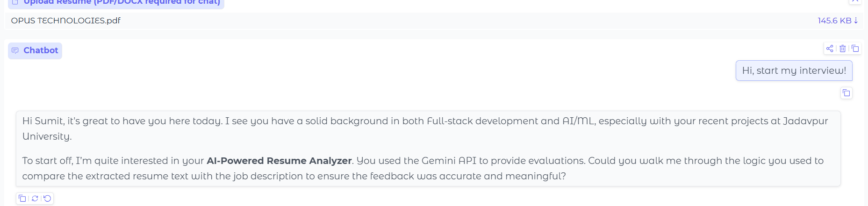
Task: Download the file via the 145.6 KB link
Action: click(834, 21)
